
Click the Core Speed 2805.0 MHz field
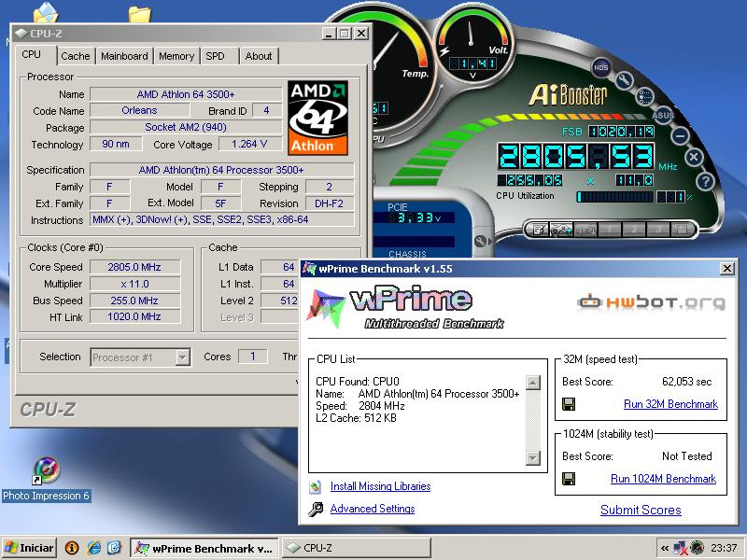134,267
